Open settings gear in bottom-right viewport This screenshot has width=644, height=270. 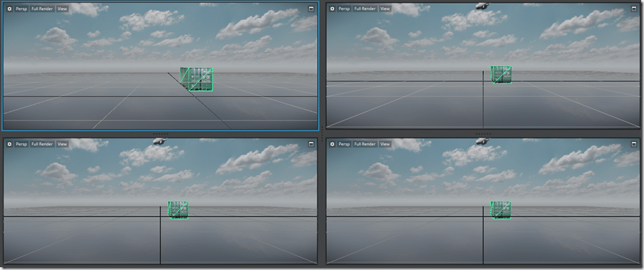[332, 144]
